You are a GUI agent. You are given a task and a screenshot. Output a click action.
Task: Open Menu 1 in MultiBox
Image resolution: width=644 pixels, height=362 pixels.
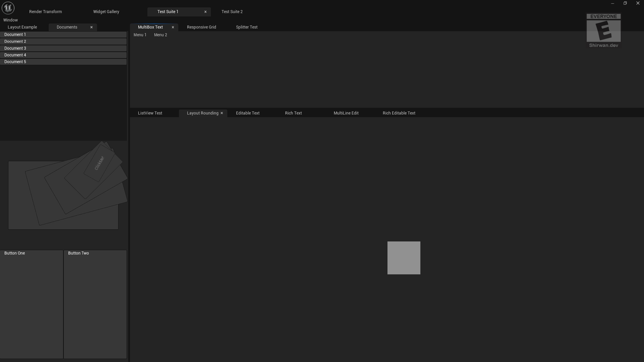pos(140,35)
